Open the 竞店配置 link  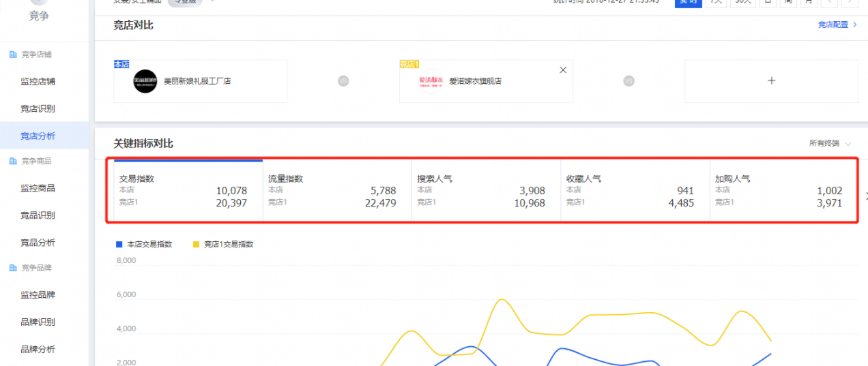(837, 25)
